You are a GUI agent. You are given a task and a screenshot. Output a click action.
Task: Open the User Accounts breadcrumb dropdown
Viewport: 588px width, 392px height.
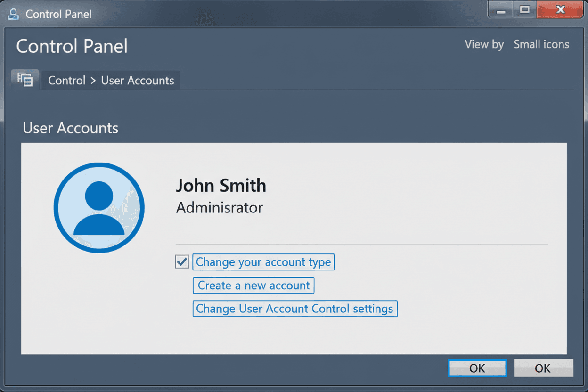138,80
